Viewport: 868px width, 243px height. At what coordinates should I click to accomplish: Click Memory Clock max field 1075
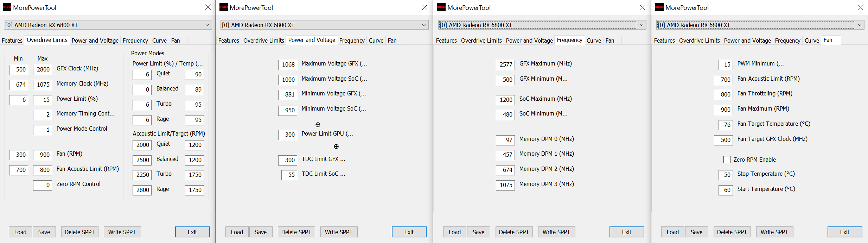43,85
